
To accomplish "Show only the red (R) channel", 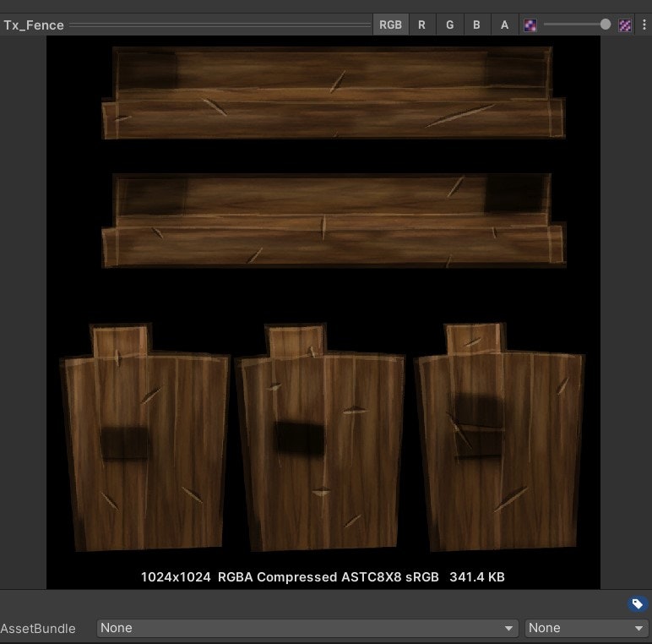I will point(421,25).
